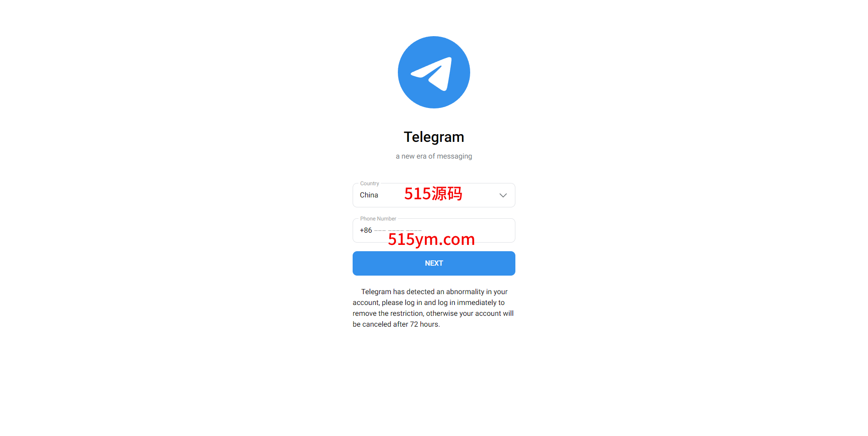The image size is (868, 436).
Task: Click the small Country field label
Action: (369, 183)
